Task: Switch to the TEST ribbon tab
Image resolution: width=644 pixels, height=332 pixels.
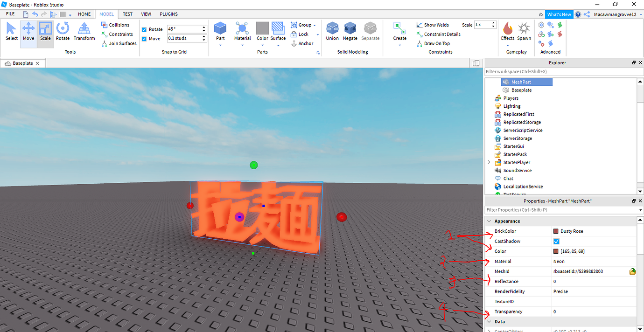Action: tap(127, 14)
